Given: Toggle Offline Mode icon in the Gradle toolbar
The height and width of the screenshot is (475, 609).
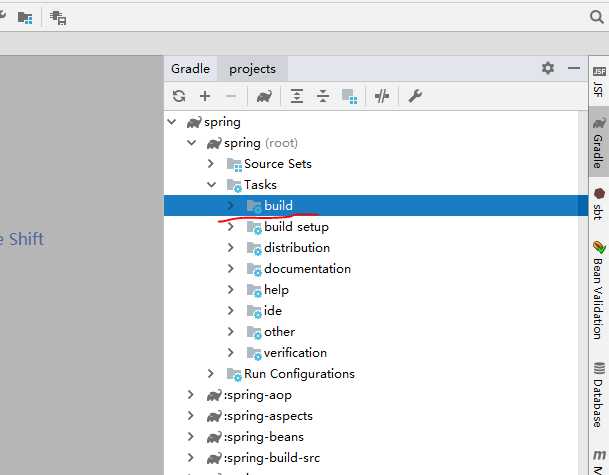Looking at the screenshot, I should (x=382, y=96).
